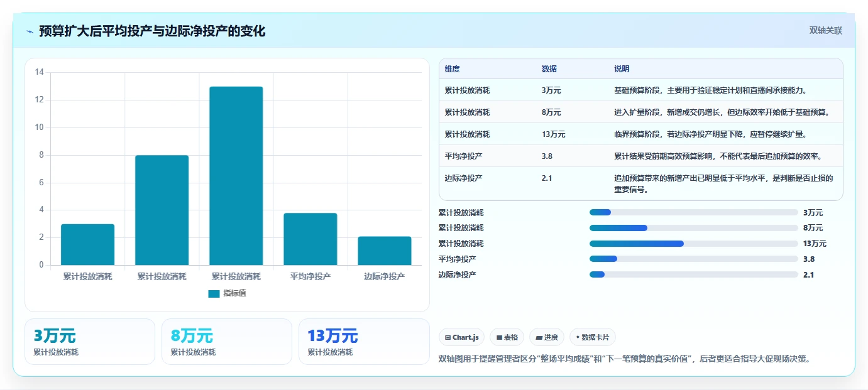The height and width of the screenshot is (390, 868).
Task: Click the description starting 追加预算带来
Action: coord(723,183)
